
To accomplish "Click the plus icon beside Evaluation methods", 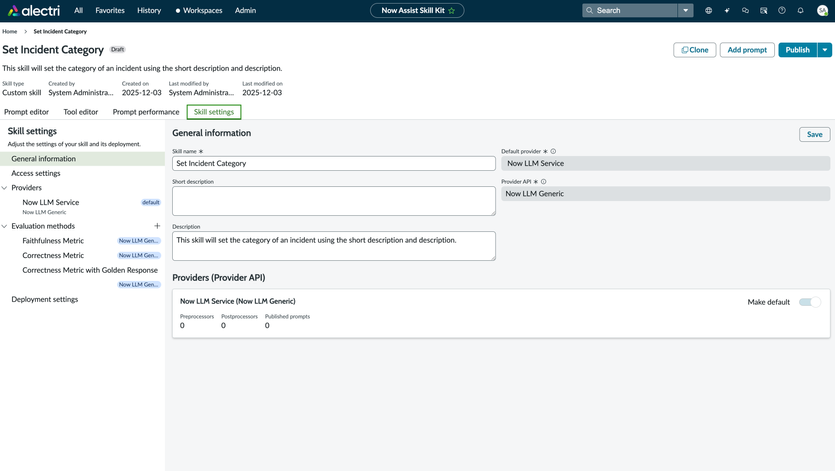I will click(157, 226).
